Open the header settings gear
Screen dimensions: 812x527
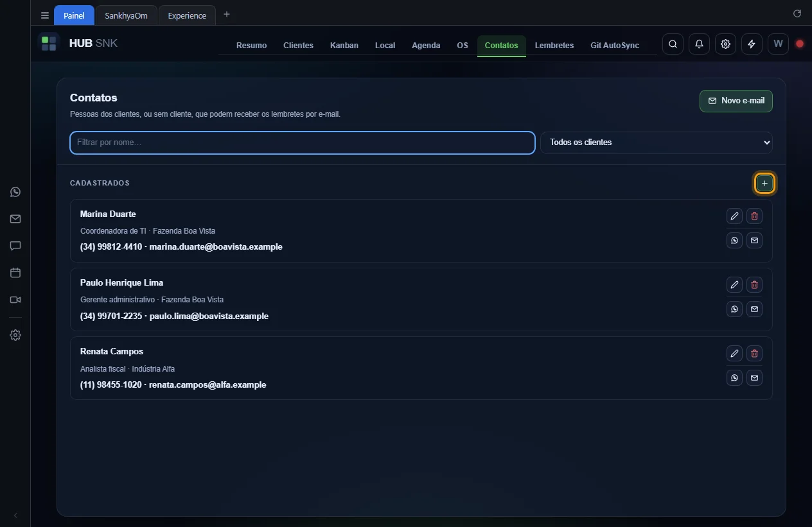[x=725, y=44]
